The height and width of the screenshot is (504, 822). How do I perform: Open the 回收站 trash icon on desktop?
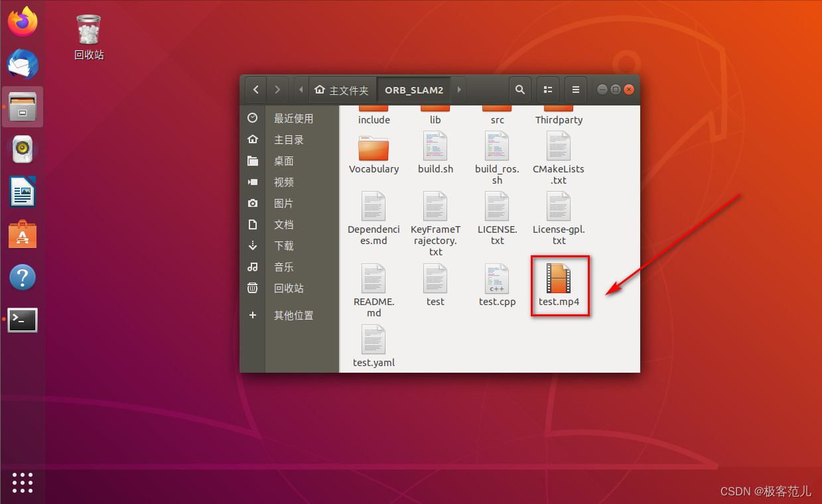click(x=89, y=37)
